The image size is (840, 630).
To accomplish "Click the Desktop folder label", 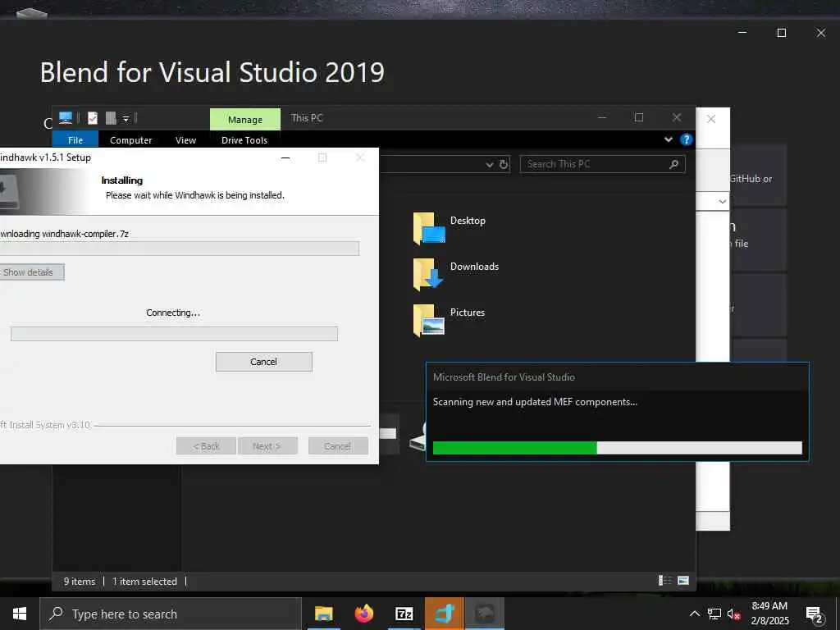I will 468,220.
